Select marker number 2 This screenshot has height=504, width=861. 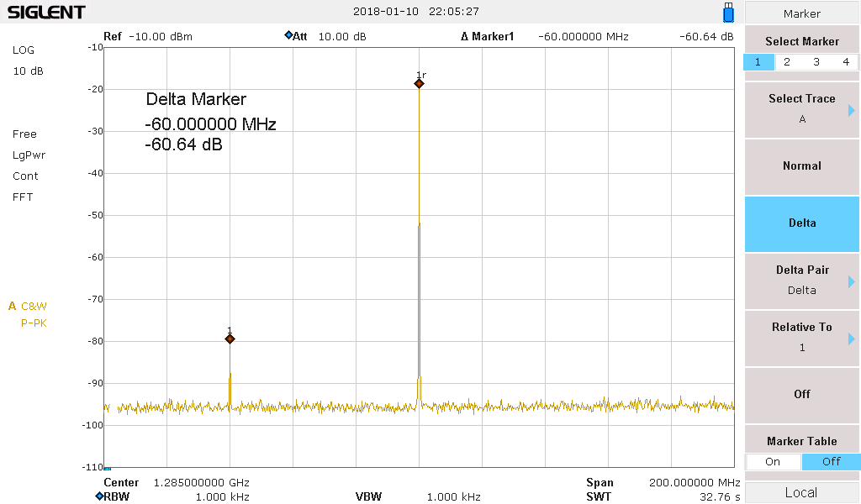pyautogui.click(x=787, y=62)
